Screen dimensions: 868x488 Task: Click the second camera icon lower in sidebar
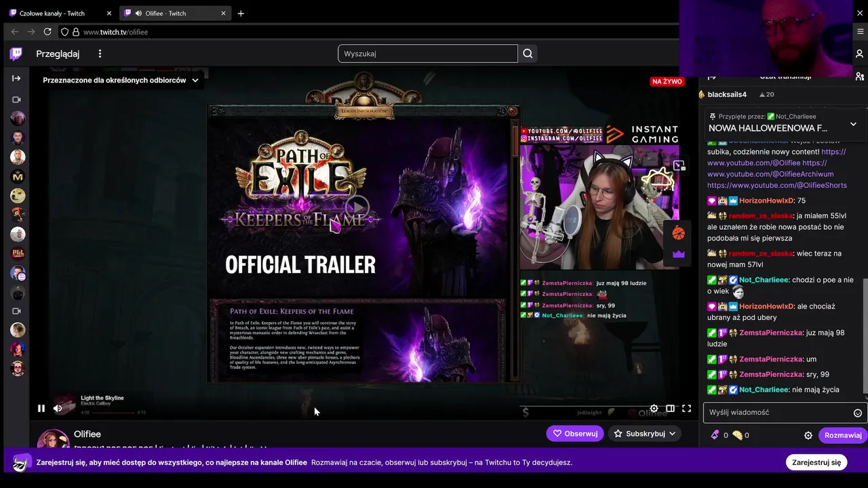[17, 311]
